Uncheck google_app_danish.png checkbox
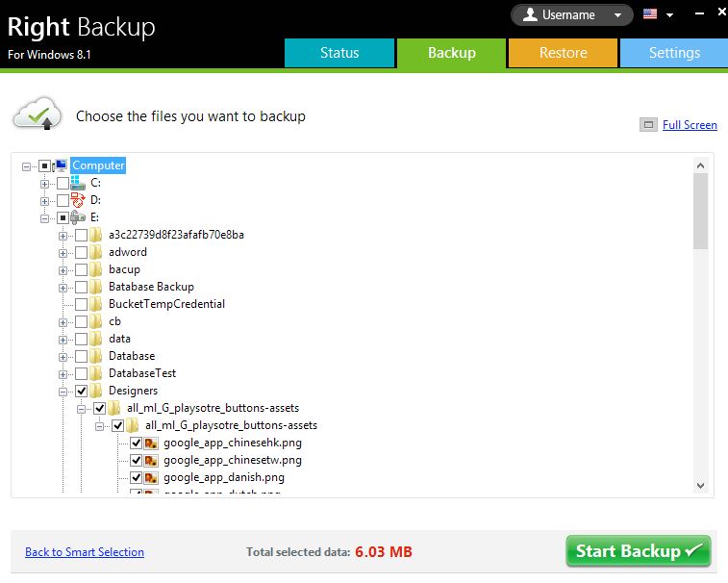Viewport: 728px width, 583px height. click(136, 477)
